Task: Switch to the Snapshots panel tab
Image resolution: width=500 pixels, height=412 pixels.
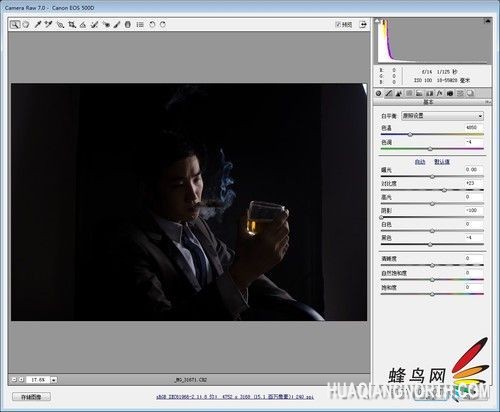Action: 470,93
